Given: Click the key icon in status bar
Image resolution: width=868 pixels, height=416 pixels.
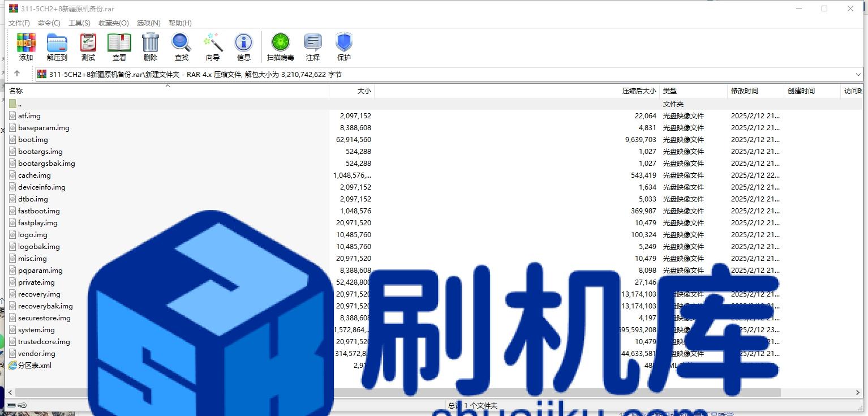Looking at the screenshot, I should [22, 405].
